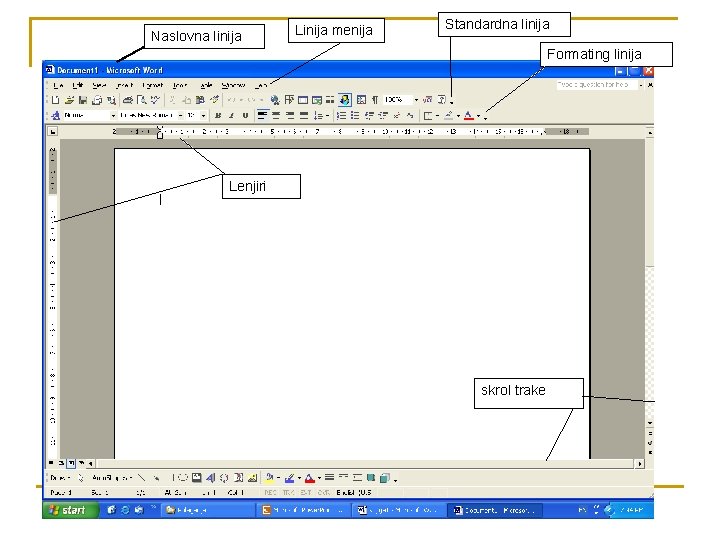Open the Zoom percentage dropdown
Screen dimensions: 720x540
coord(416,100)
